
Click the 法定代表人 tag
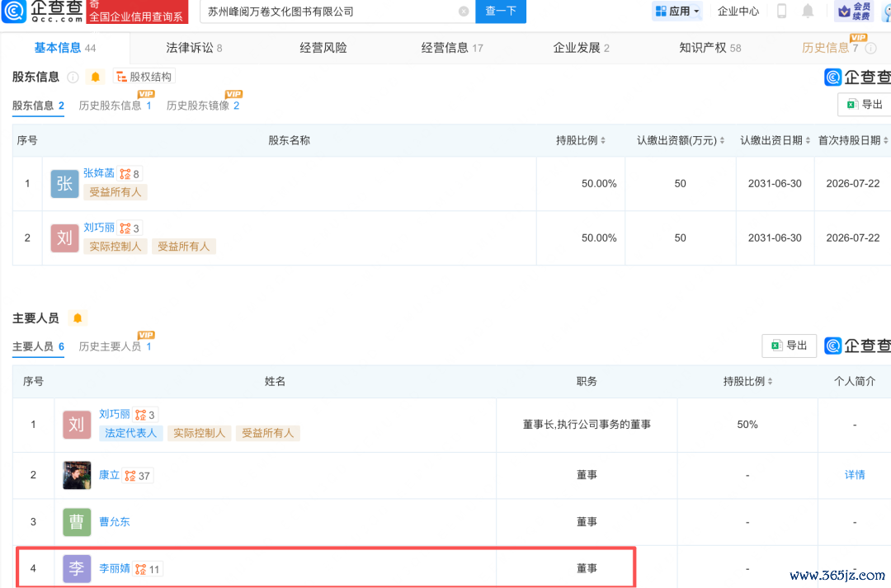pyautogui.click(x=131, y=433)
